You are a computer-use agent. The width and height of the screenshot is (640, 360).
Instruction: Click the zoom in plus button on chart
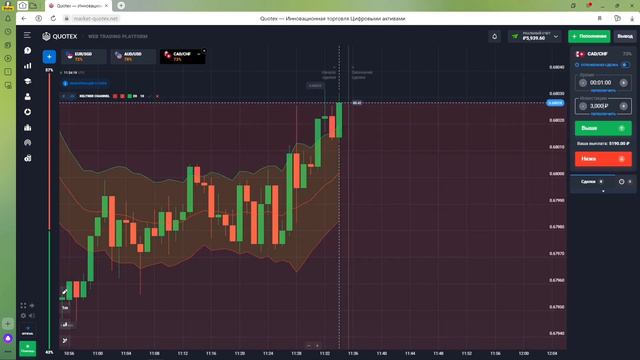click(317, 346)
